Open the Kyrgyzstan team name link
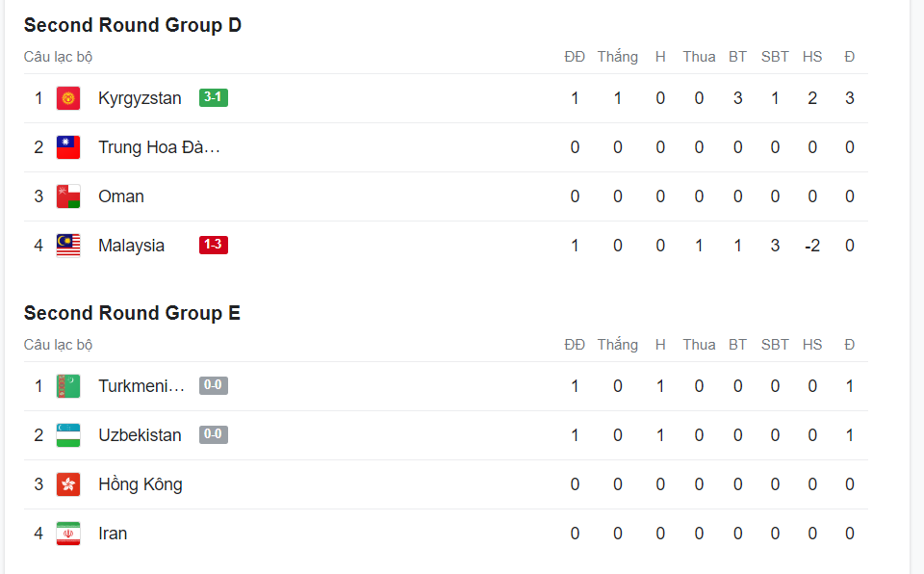The width and height of the screenshot is (924, 574). tap(140, 98)
